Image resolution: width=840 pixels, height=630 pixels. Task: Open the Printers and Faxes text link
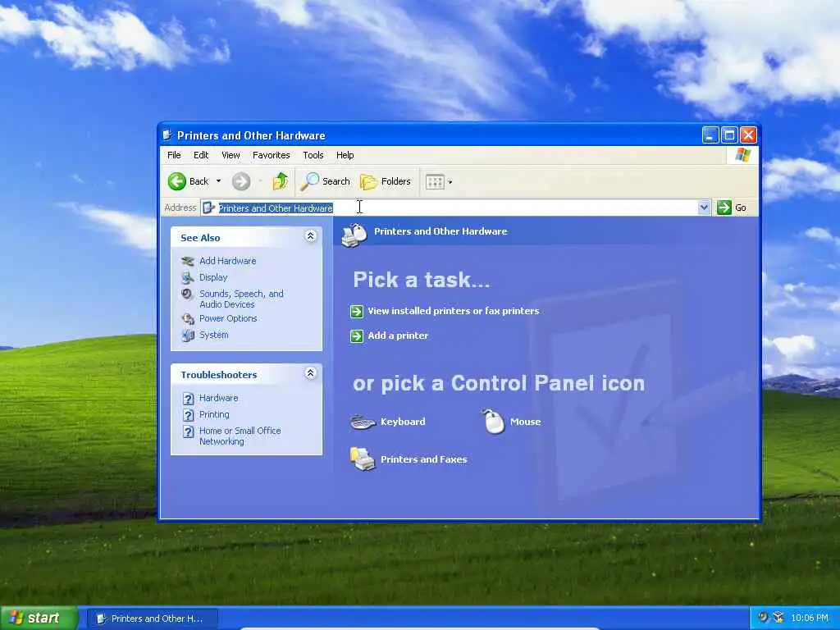pos(424,459)
